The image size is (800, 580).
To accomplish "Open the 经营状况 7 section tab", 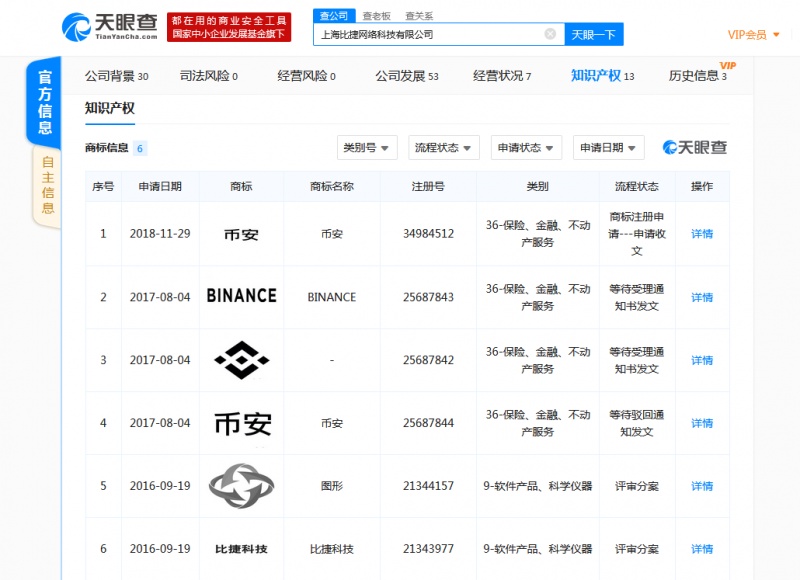I will 502,76.
